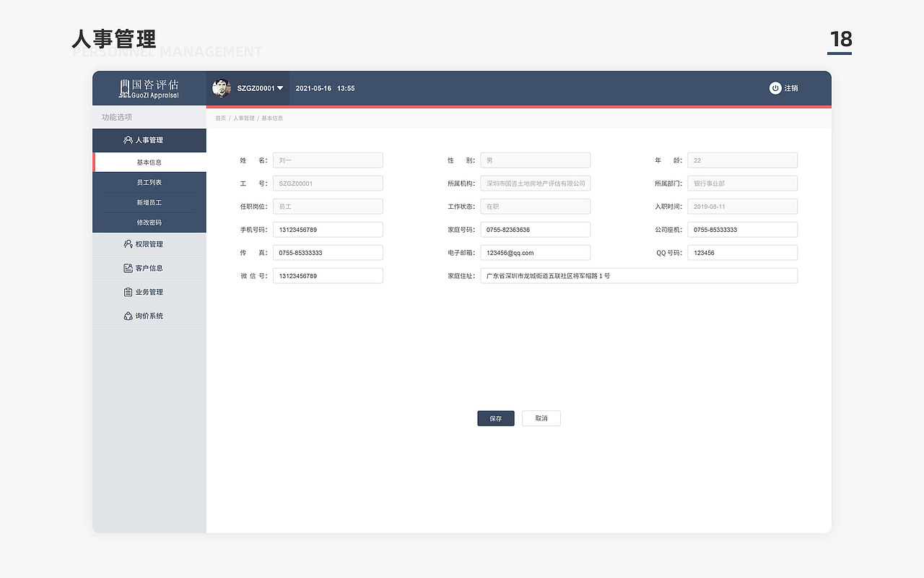The image size is (924, 578).
Task: Click the 取消 cancel button
Action: coord(541,418)
